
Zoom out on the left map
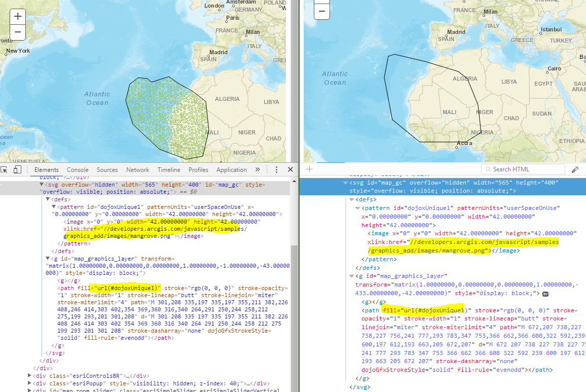[x=18, y=32]
